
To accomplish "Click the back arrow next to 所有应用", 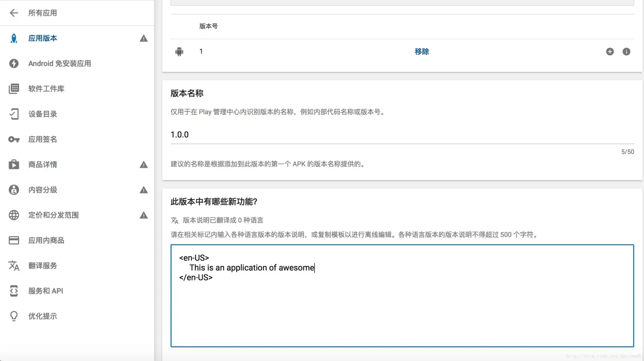I will pyautogui.click(x=14, y=13).
